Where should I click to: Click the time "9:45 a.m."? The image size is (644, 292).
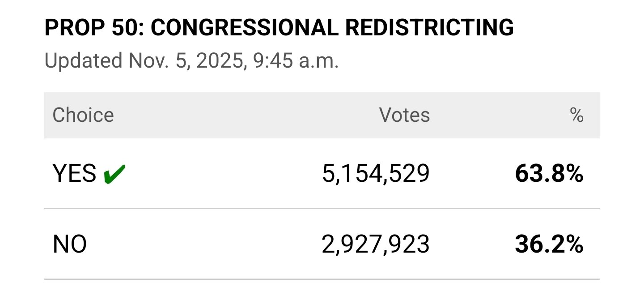pyautogui.click(x=296, y=60)
